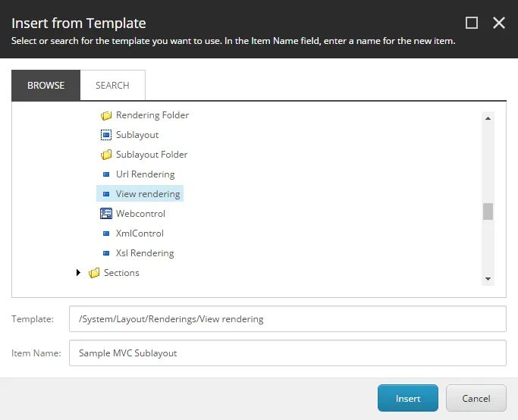Select the XmlControl template label
Screen dimensions: 518x420
pyautogui.click(x=140, y=234)
